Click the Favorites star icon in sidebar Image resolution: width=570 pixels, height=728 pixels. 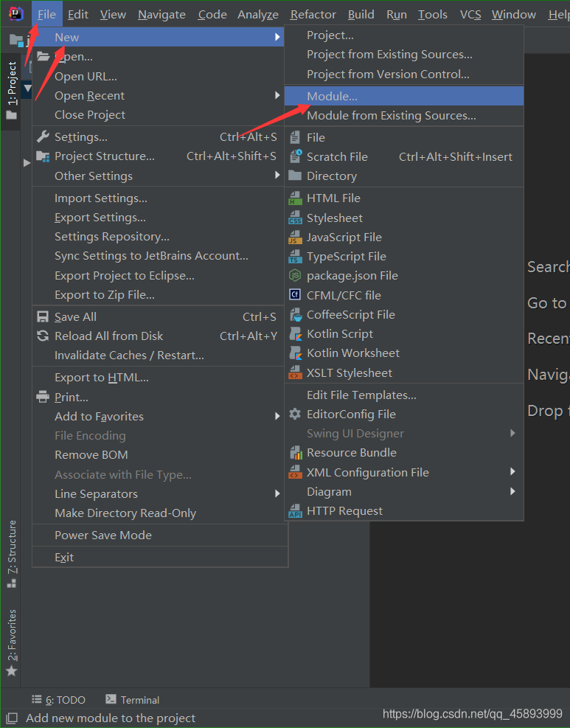pos(12,671)
